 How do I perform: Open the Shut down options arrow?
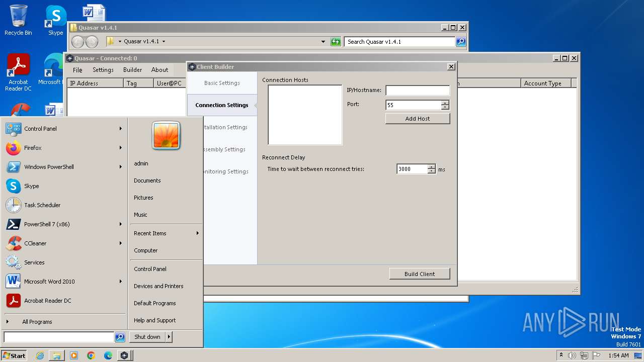tap(169, 337)
